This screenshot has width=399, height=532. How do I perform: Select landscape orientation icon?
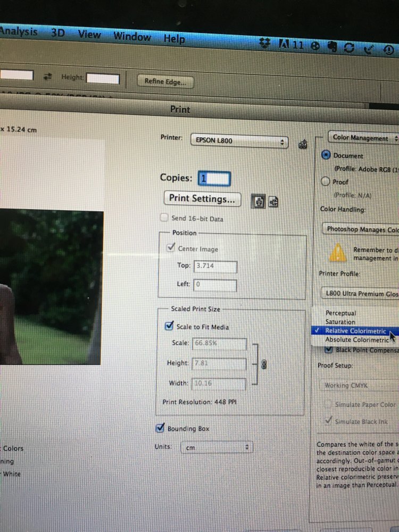point(273,202)
